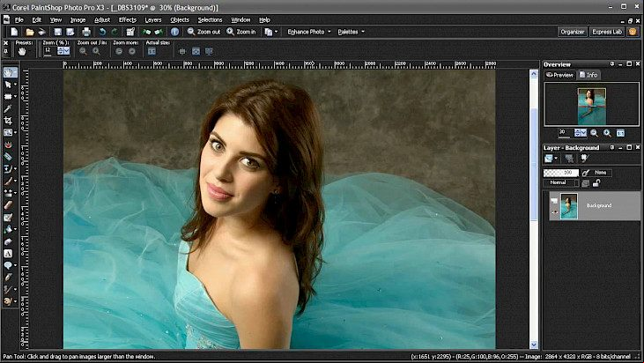This screenshot has height=363, width=644.
Task: Print the image
Action: pos(85,32)
